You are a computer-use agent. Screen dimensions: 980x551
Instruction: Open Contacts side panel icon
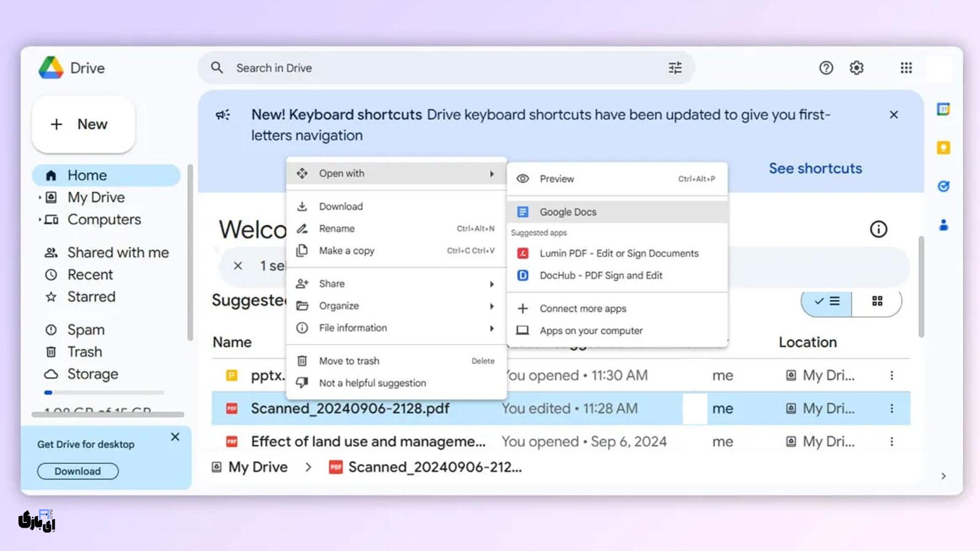944,225
